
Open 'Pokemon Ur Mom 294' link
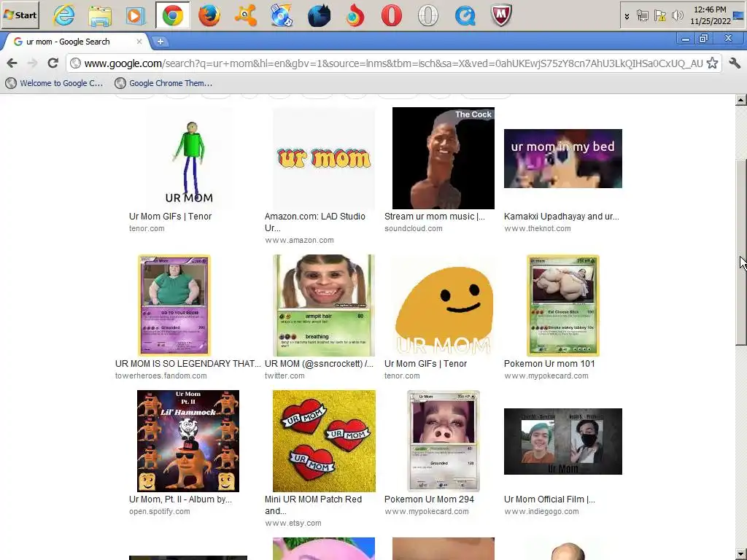[429, 499]
